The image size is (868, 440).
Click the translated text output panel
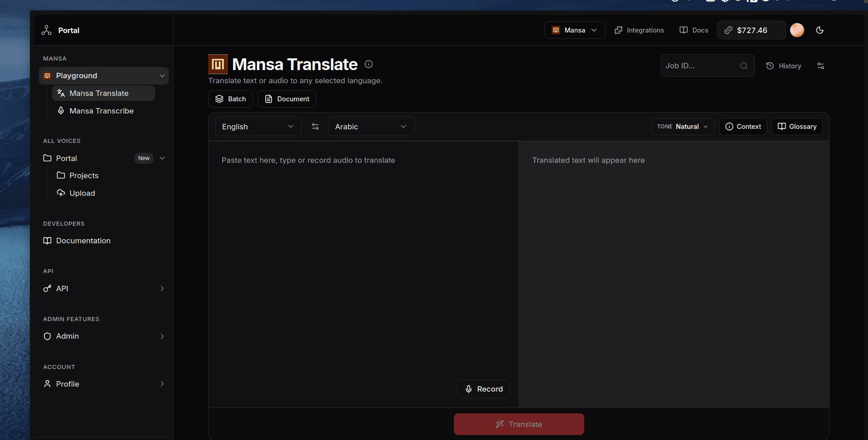point(674,274)
